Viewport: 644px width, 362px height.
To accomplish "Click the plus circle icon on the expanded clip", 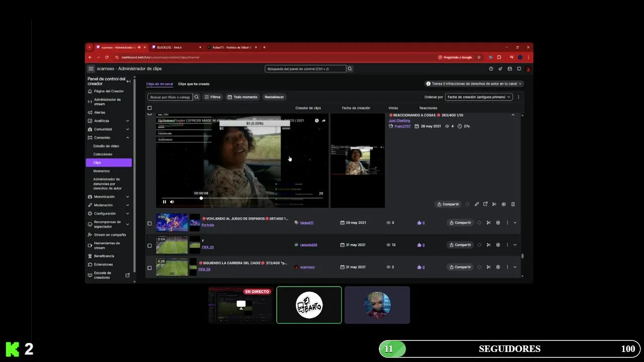I will click(504, 204).
